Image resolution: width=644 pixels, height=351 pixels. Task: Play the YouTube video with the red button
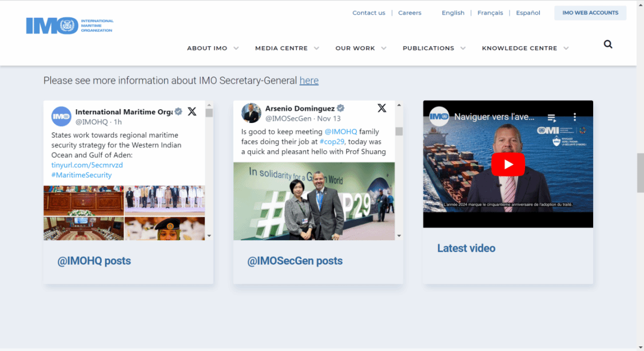(507, 165)
